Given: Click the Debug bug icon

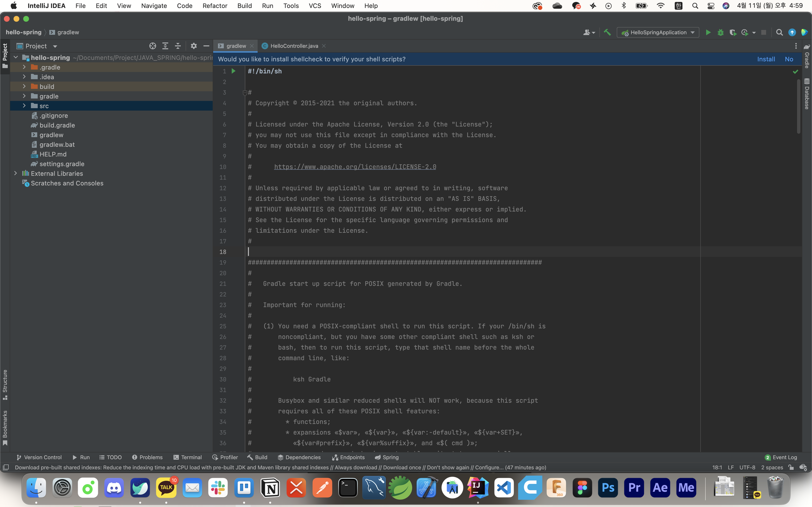Looking at the screenshot, I should click(x=720, y=33).
